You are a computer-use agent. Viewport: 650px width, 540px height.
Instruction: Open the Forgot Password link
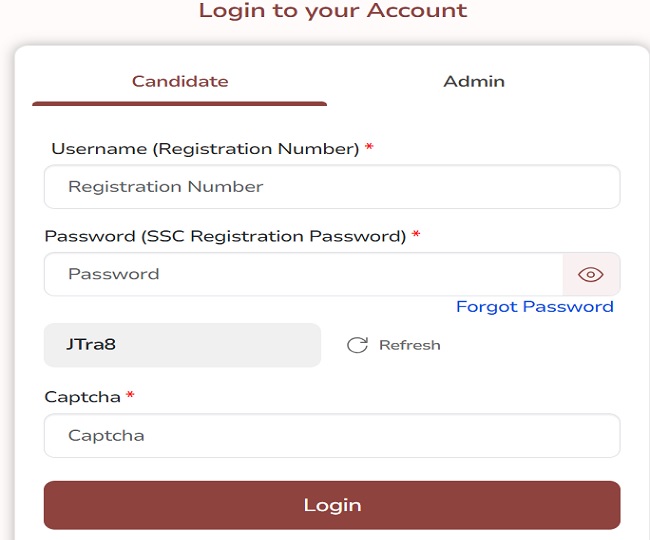coord(534,307)
